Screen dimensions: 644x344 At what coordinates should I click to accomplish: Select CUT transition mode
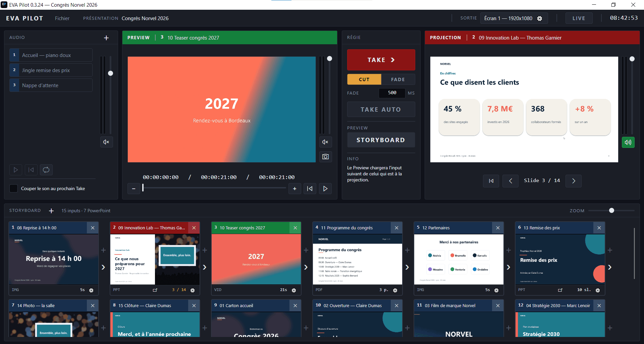364,79
